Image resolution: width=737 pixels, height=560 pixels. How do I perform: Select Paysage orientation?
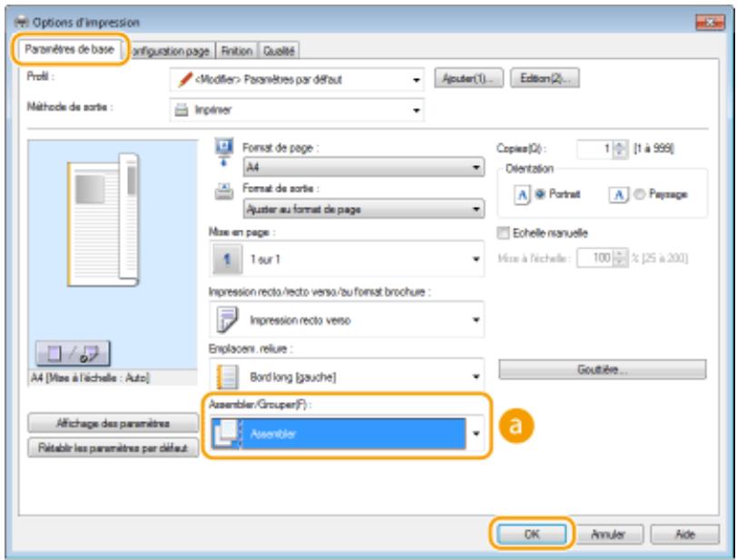(639, 193)
